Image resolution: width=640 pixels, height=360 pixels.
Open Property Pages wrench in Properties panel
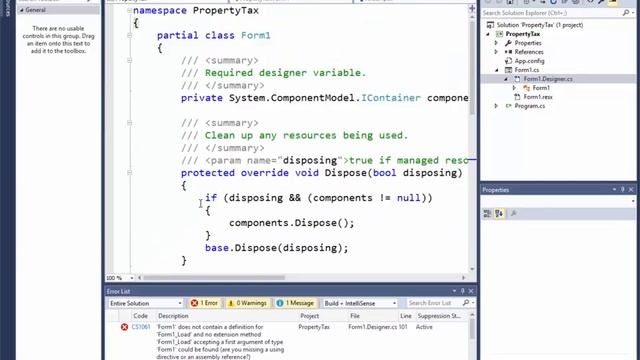point(513,213)
